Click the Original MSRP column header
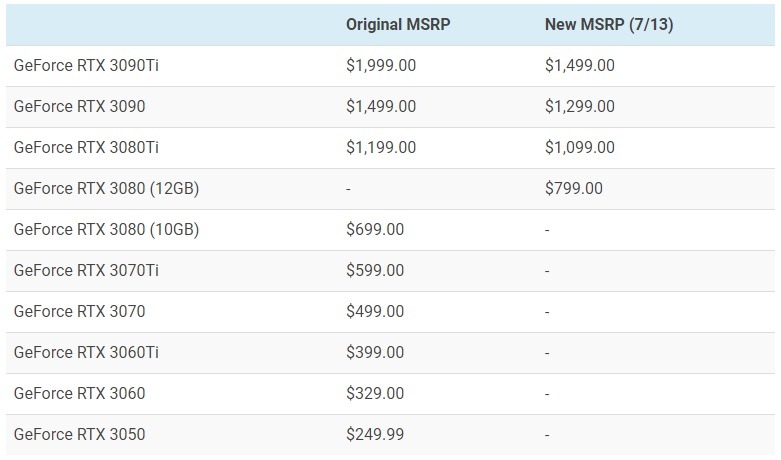Viewport: 781px width, 460px height. [x=398, y=24]
